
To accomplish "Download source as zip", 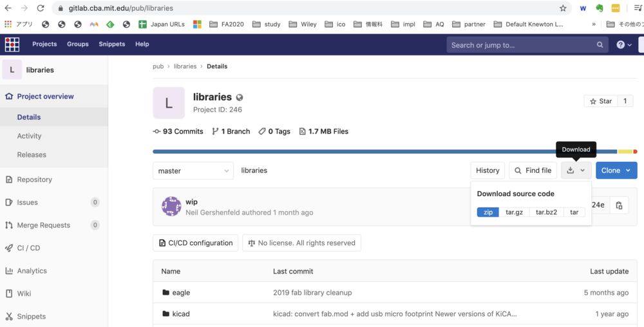I will pyautogui.click(x=488, y=212).
